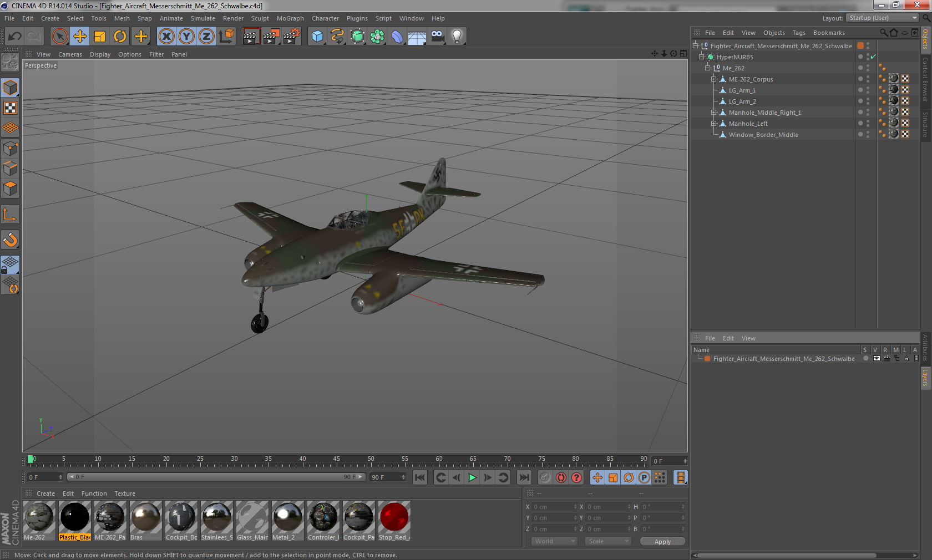Switch to Model mode

pos(11,88)
